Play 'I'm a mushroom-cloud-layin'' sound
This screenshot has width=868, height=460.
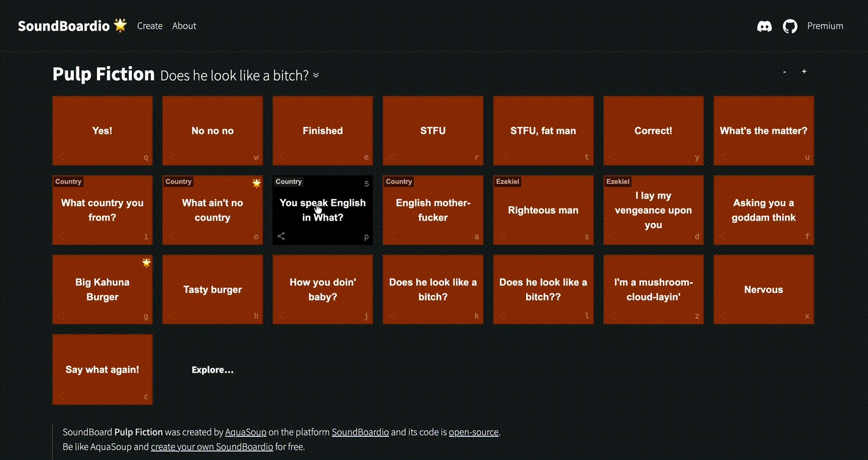pos(653,290)
